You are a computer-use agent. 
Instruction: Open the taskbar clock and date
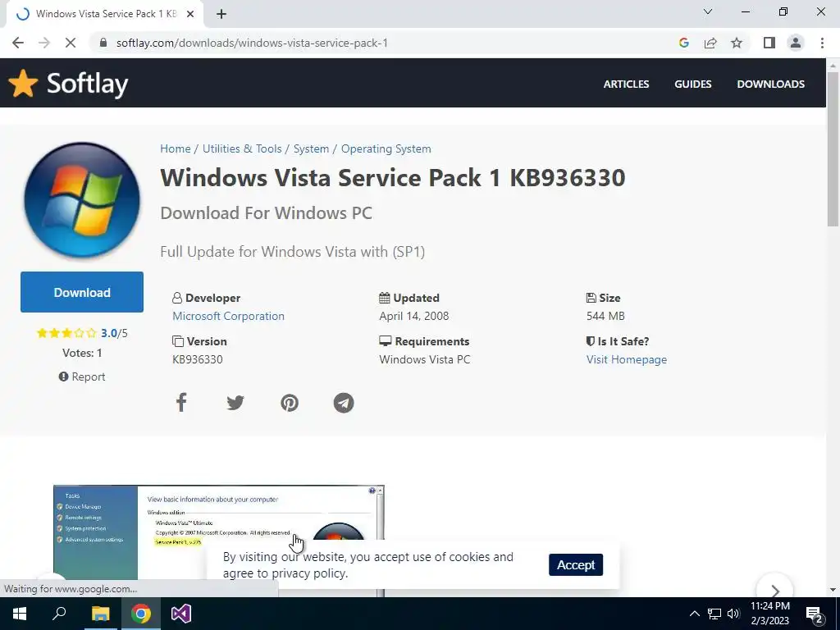pyautogui.click(x=769, y=614)
